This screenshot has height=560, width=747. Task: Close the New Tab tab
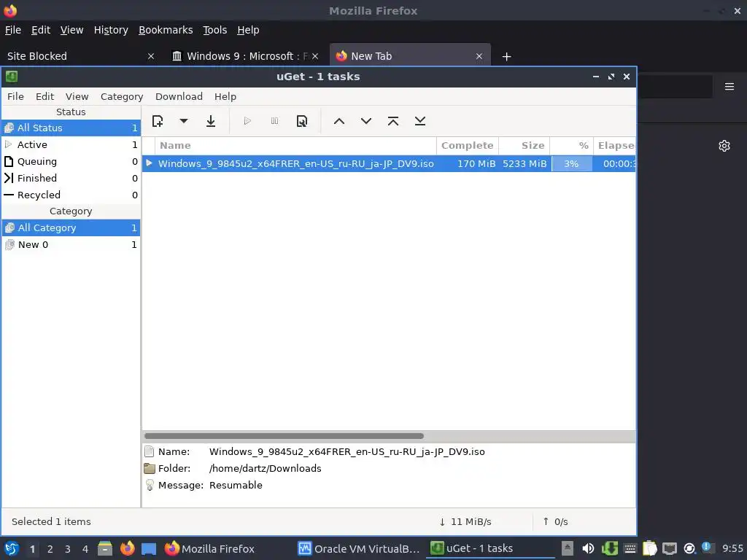479,56
